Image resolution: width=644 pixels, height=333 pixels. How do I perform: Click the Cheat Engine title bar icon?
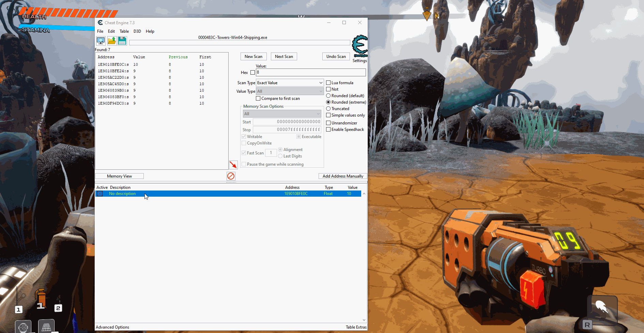pos(100,22)
